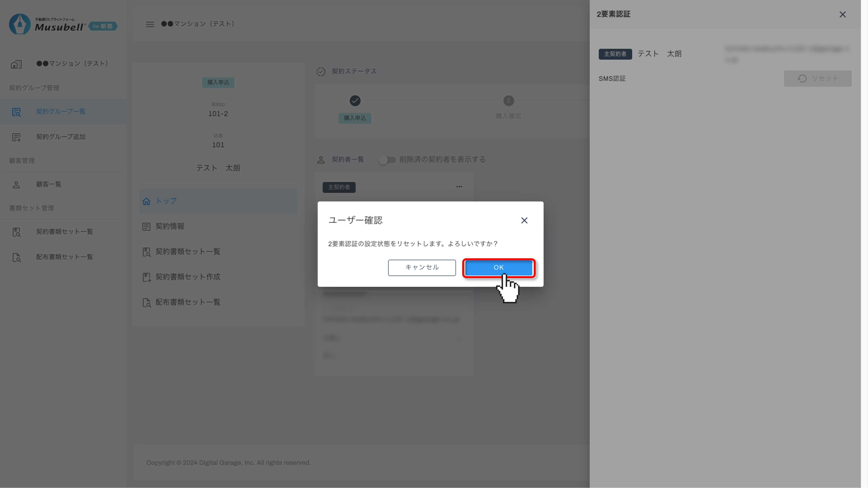This screenshot has height=488, width=868.
Task: Click the building icon beside ●●マンション
Action: [x=16, y=64]
